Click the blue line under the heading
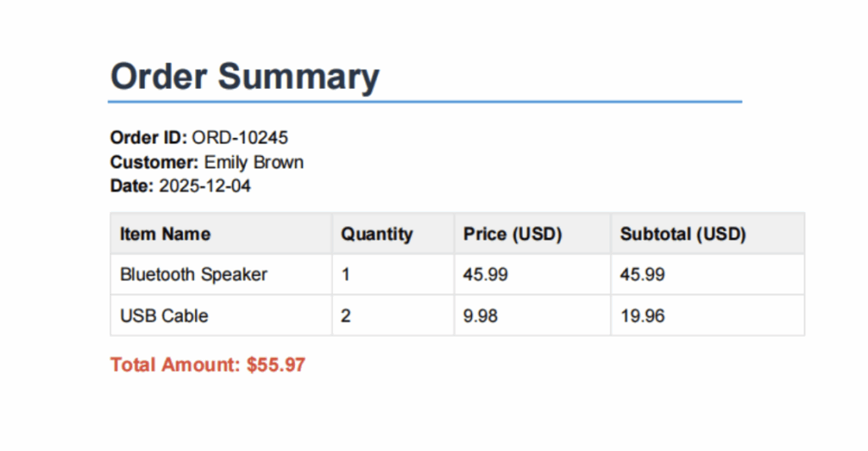The height and width of the screenshot is (451, 868). point(424,102)
